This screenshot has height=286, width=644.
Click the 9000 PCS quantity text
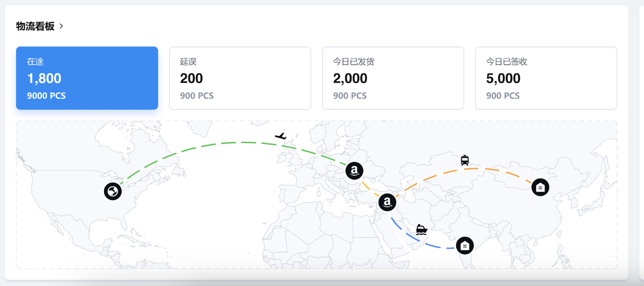click(46, 96)
